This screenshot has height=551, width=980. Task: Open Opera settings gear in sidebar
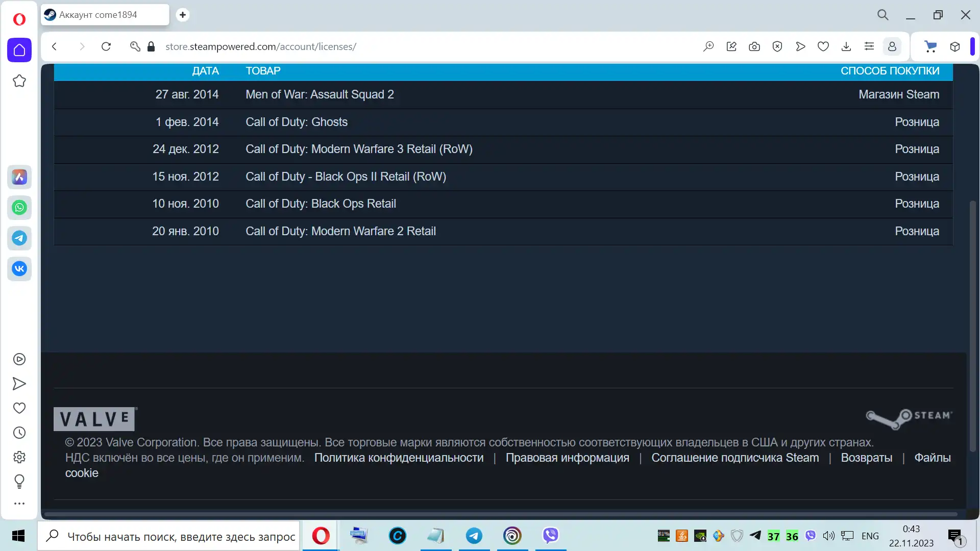point(19,457)
